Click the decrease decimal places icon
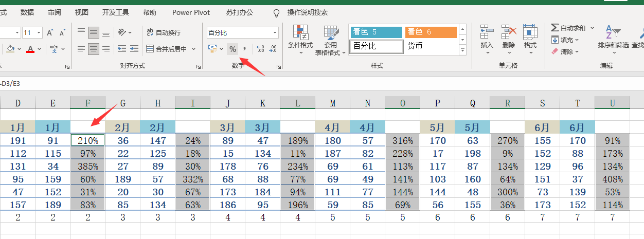644x239 pixels. tap(273, 49)
